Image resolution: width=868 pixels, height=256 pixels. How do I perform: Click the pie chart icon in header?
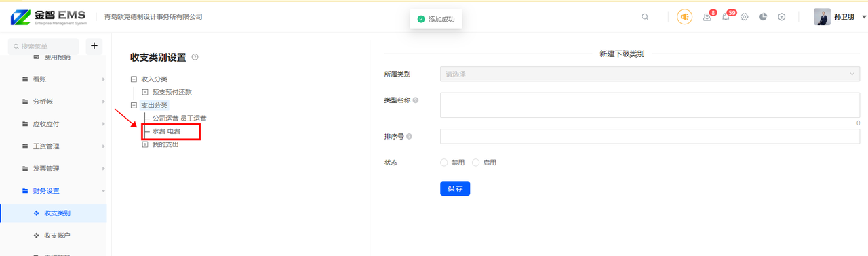pyautogui.click(x=763, y=17)
